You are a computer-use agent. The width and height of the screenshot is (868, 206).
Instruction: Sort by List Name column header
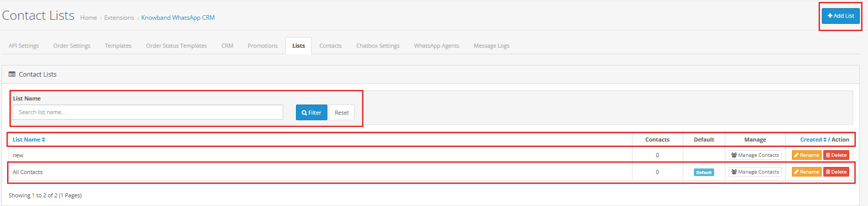tap(29, 140)
